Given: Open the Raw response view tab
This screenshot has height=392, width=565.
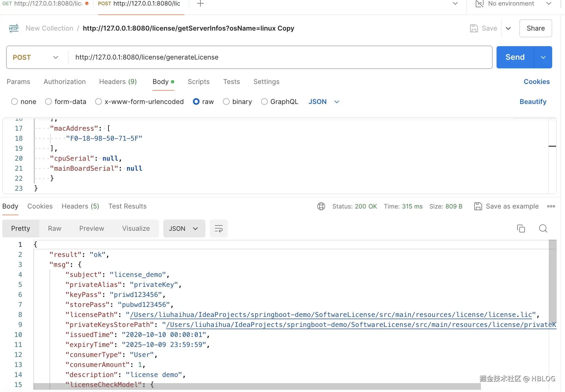Looking at the screenshot, I should click(55, 229).
